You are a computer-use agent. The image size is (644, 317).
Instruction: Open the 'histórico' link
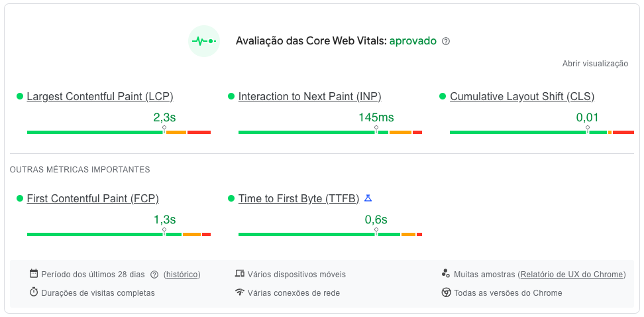pos(182,275)
